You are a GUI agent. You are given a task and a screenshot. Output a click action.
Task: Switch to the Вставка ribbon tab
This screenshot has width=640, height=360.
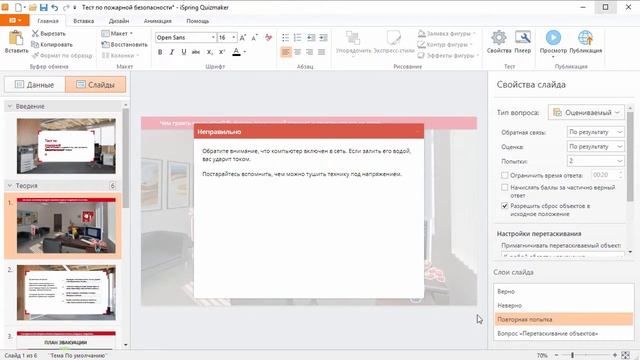(x=83, y=21)
